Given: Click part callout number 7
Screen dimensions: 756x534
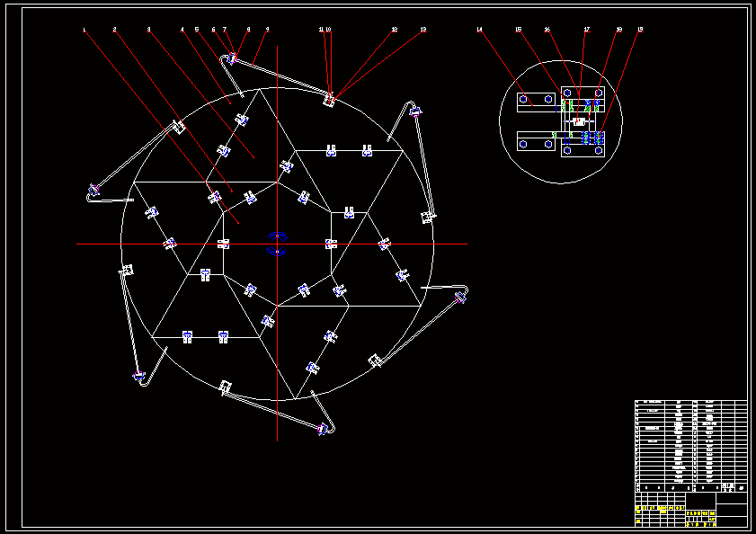Looking at the screenshot, I should pos(225,30).
